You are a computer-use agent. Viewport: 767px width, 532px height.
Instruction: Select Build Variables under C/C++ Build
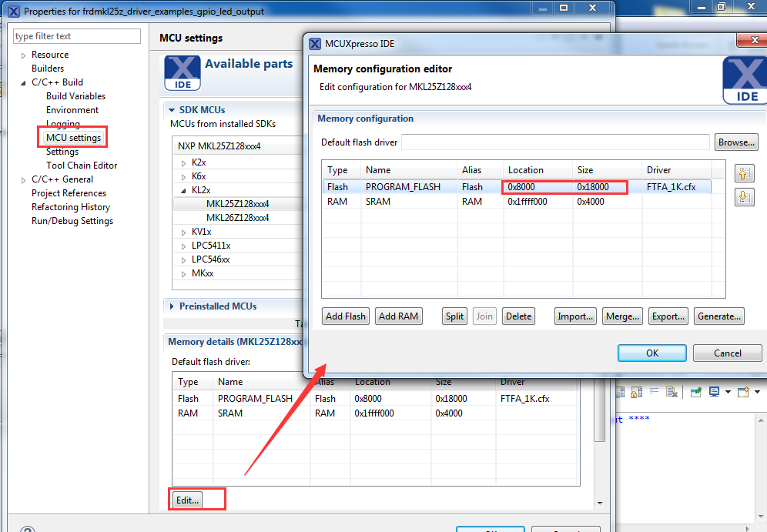point(75,96)
